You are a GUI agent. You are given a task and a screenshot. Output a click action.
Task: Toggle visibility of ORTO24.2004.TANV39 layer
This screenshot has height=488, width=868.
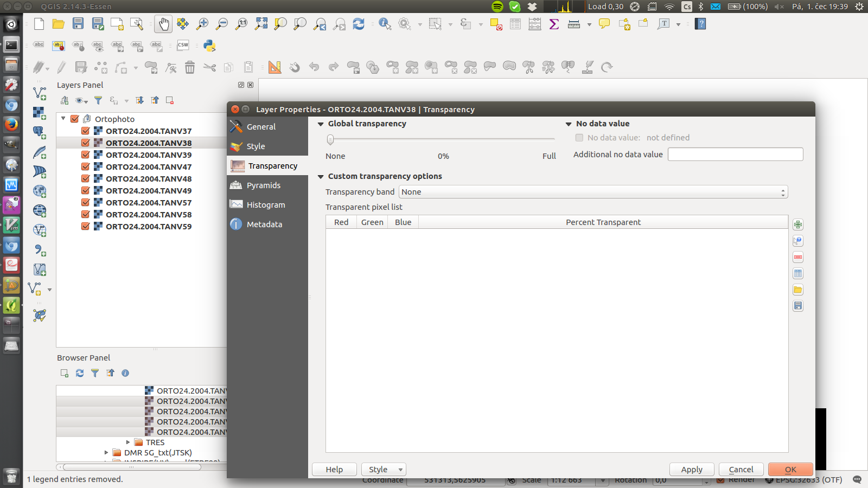(x=85, y=155)
